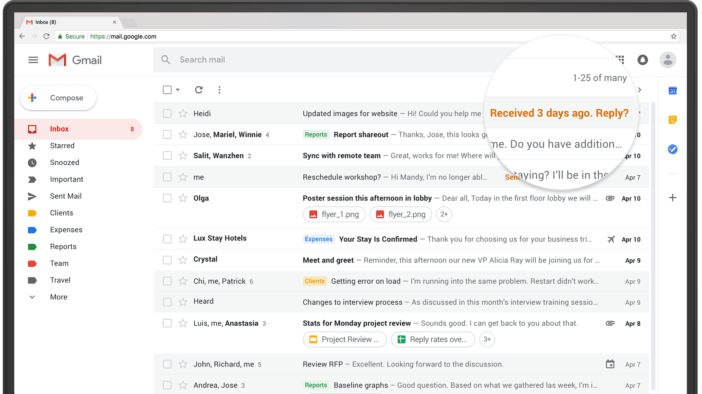Viewport: 702px width, 394px height.
Task: Select checkbox for email from me
Action: point(167,177)
